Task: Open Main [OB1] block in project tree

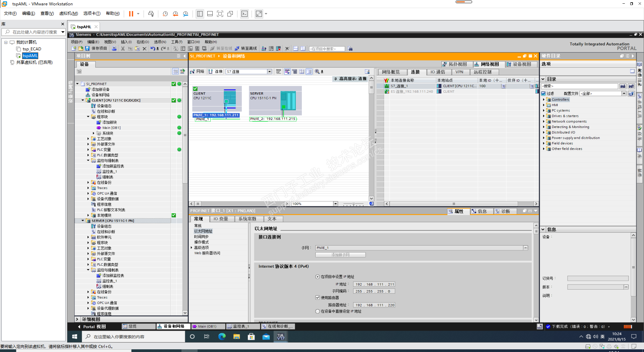Action: coord(111,128)
